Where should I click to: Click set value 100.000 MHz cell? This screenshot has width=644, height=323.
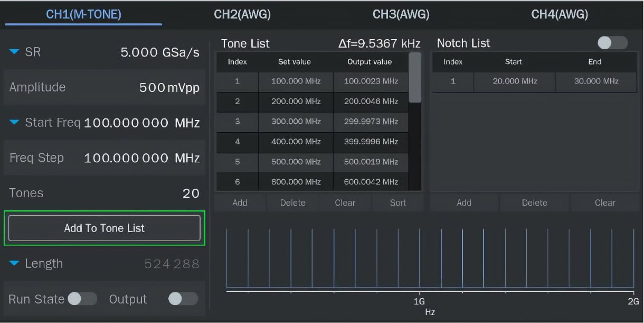296,81
